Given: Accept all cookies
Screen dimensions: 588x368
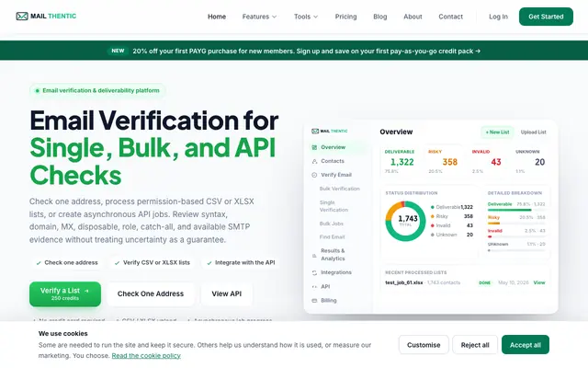Looking at the screenshot, I should tap(526, 345).
